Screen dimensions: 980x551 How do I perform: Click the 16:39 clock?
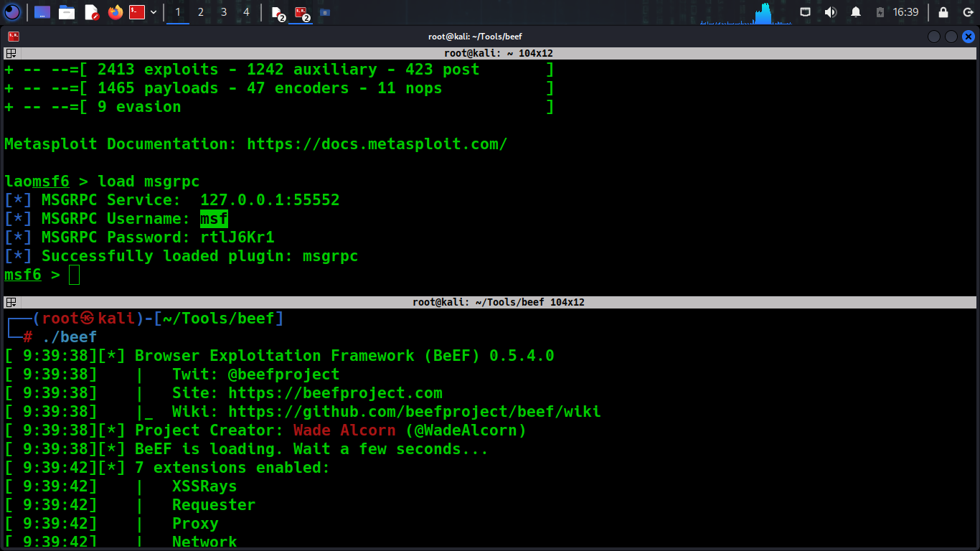(905, 12)
